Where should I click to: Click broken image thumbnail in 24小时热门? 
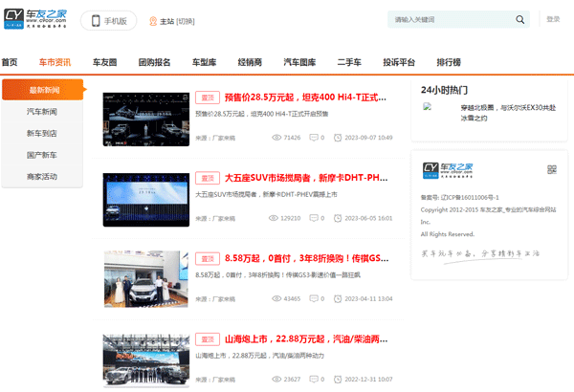[x=428, y=106]
